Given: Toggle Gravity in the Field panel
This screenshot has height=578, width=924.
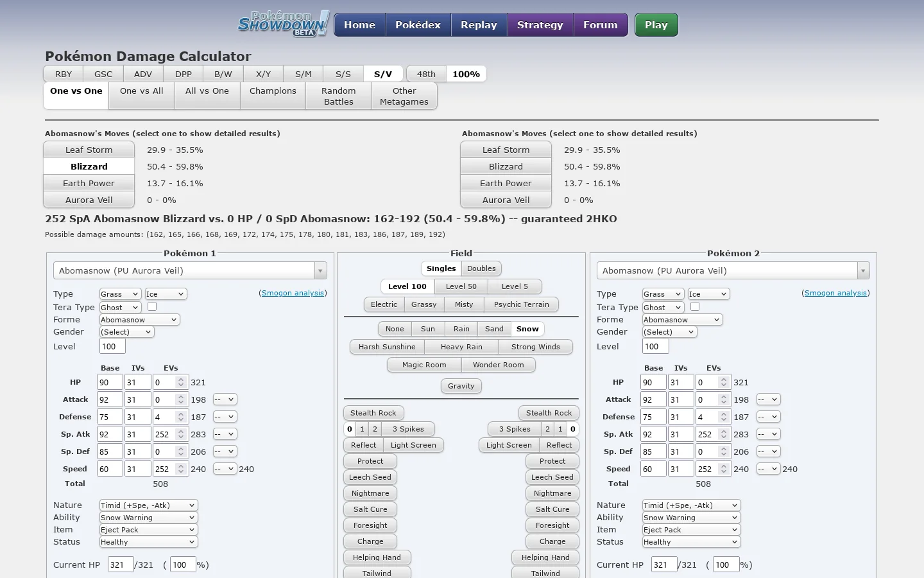Looking at the screenshot, I should pos(461,386).
